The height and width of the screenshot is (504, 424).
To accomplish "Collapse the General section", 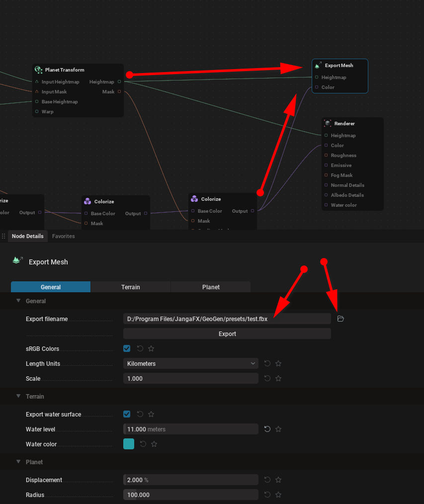I will click(19, 301).
